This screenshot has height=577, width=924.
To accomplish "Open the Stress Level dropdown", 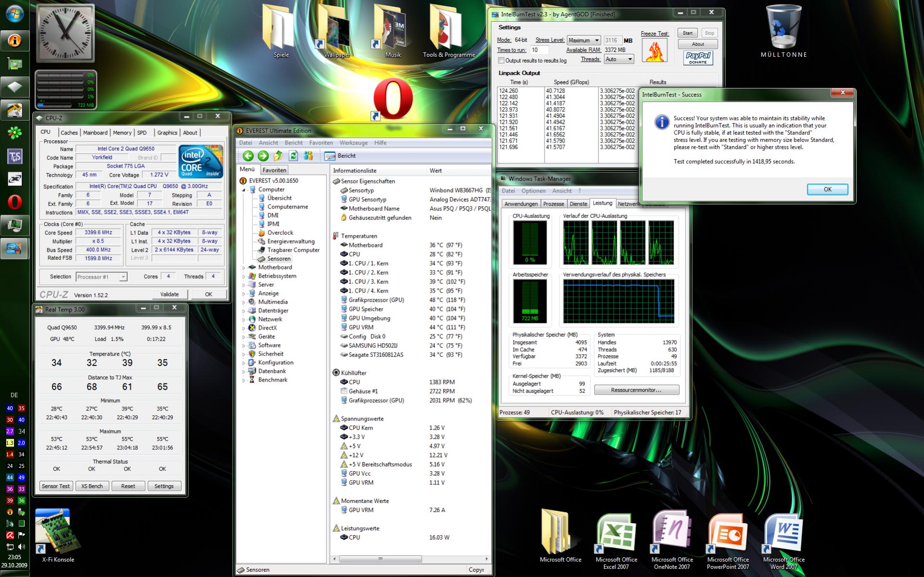I will [584, 40].
